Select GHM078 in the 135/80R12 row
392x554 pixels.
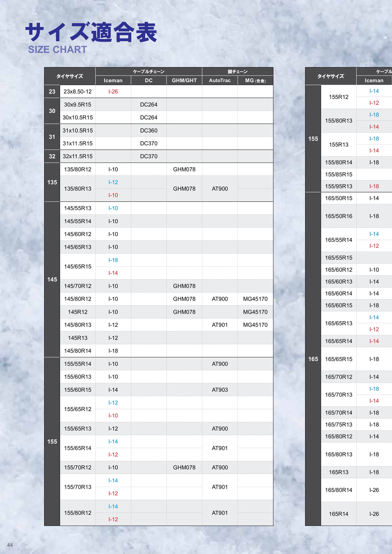tap(184, 169)
